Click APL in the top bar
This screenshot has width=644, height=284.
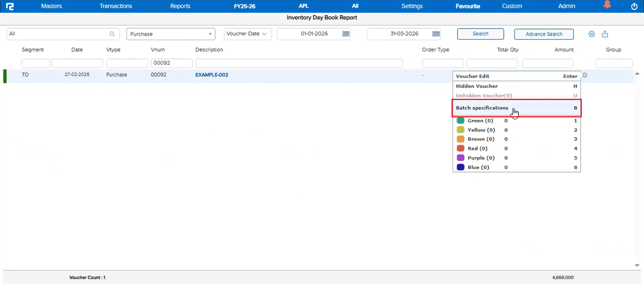(303, 6)
